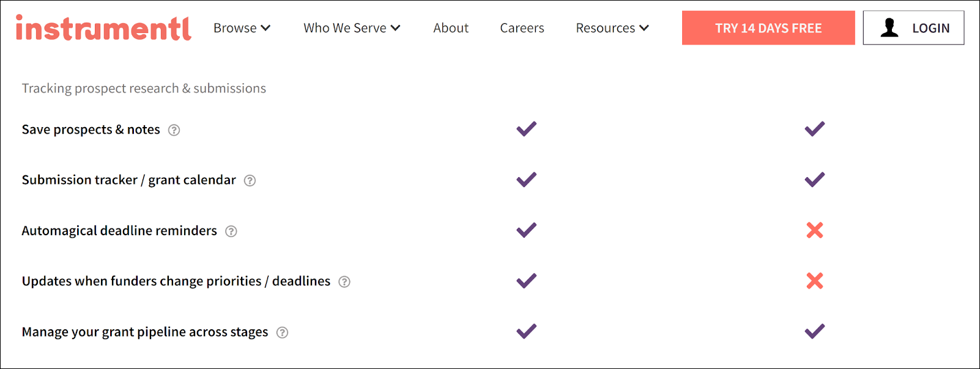Viewport: 980px width, 369px height.
Task: Open the Who We Serve dropdown
Action: pyautogui.click(x=352, y=28)
